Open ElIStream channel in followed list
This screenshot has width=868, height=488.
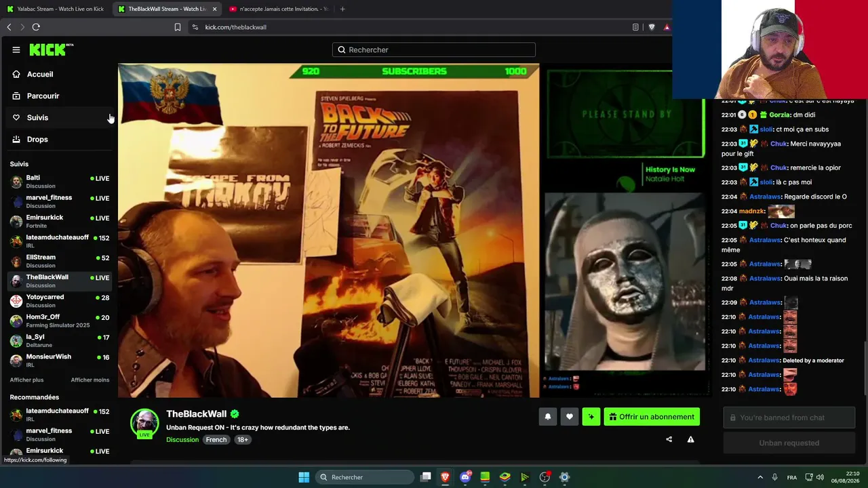click(60, 261)
